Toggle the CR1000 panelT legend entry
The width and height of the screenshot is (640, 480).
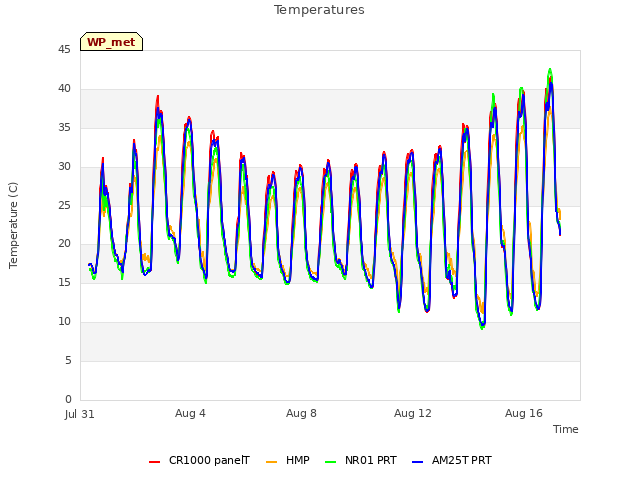click(x=199, y=460)
